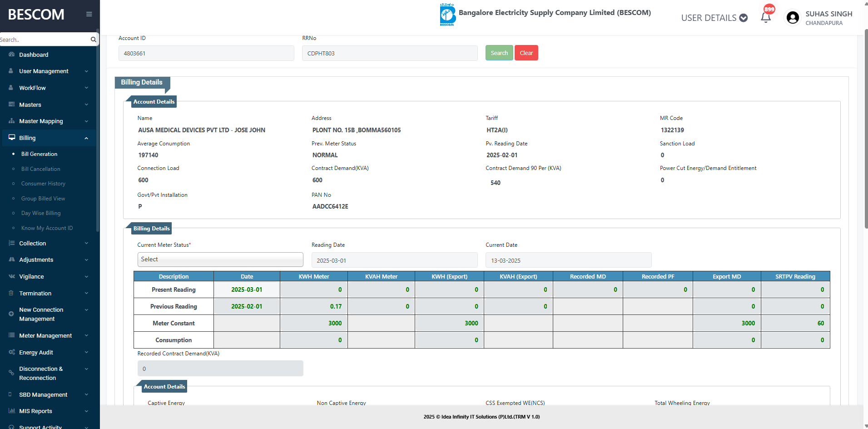Click the page vertical scrollbar
The image size is (868, 429).
tap(866, 129)
